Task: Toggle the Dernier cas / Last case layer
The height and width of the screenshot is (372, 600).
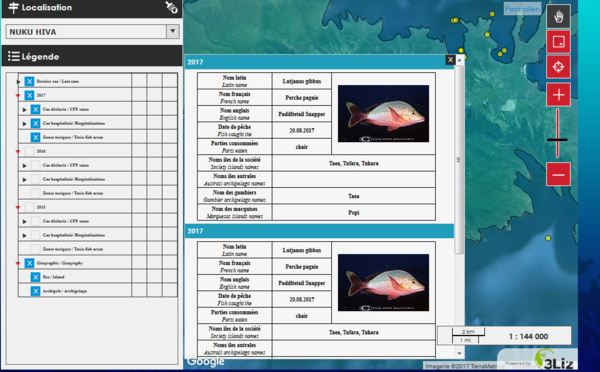Action: click(29, 81)
